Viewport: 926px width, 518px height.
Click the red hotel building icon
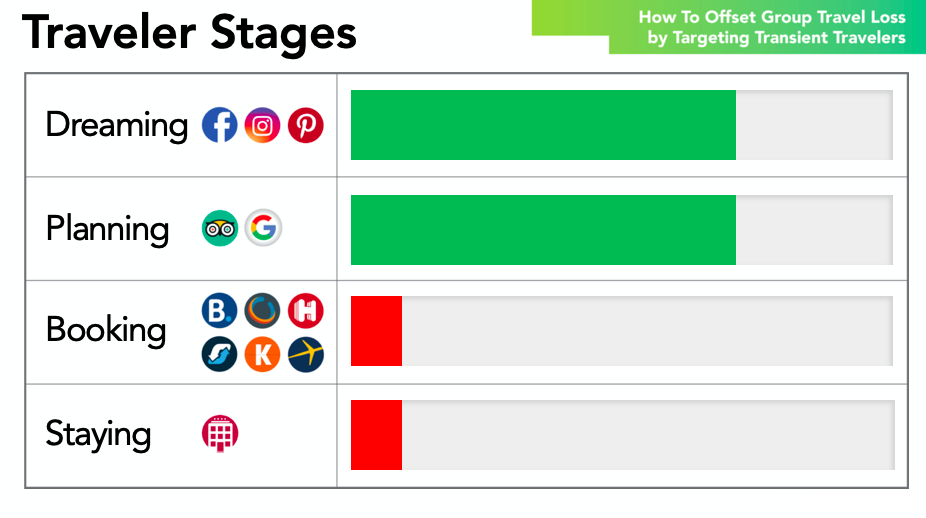click(x=220, y=434)
